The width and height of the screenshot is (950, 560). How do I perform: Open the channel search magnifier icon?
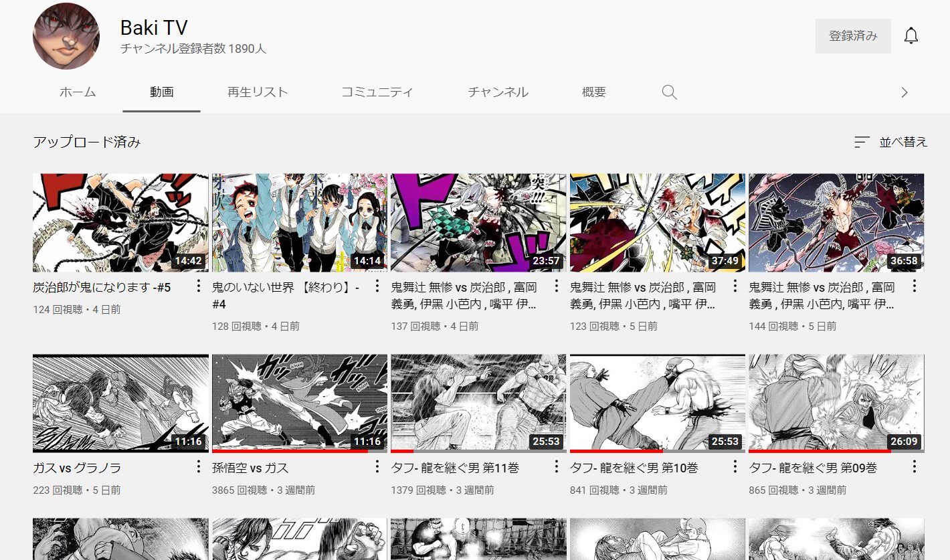coord(669,92)
